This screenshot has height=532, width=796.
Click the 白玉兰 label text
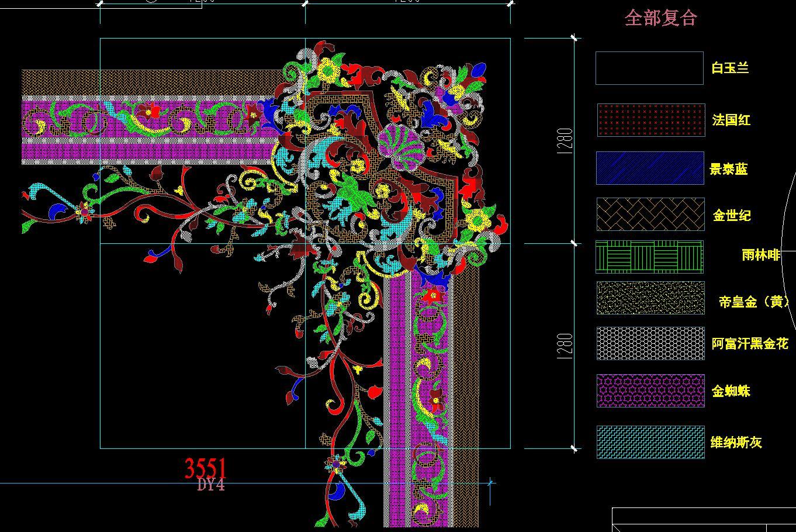coord(730,68)
